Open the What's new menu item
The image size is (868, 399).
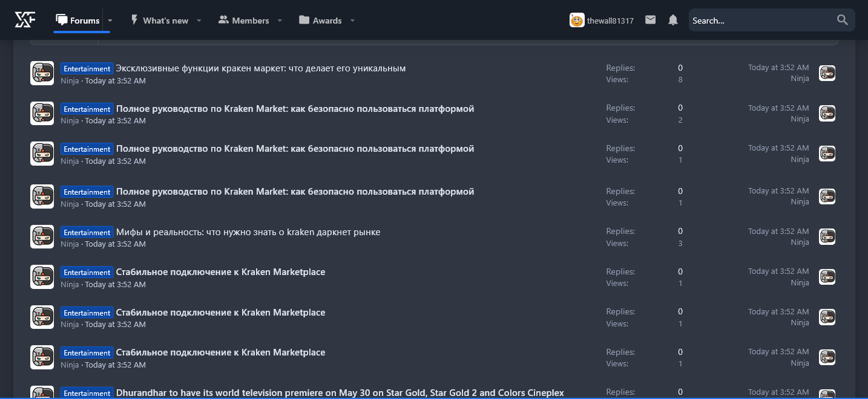[159, 21]
